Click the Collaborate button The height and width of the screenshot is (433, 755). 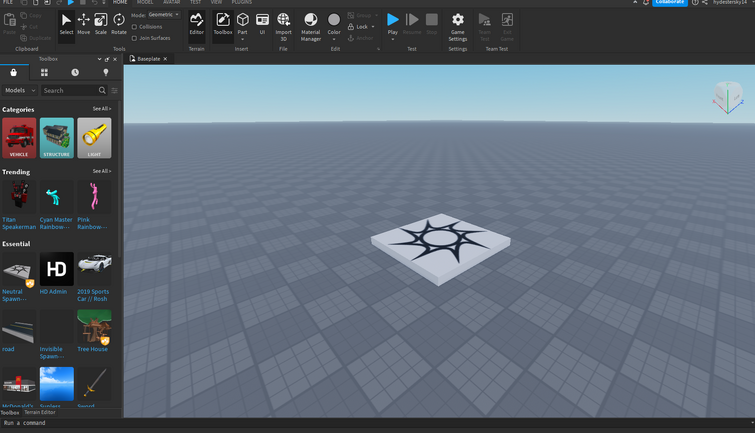670,2
